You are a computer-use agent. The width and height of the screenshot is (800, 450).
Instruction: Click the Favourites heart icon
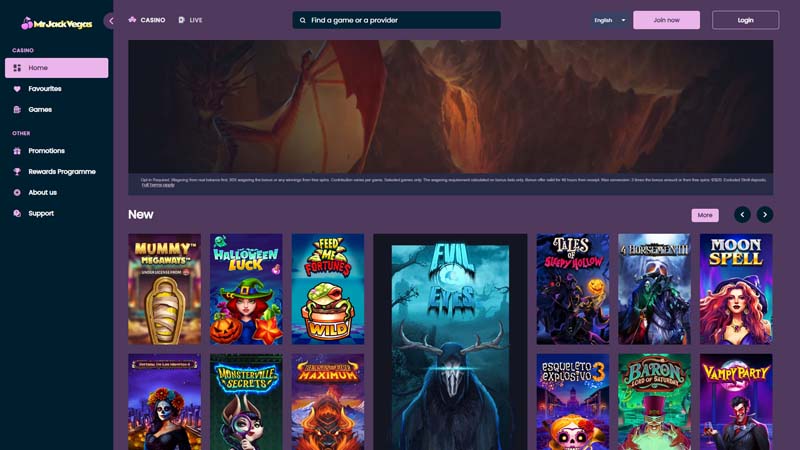tap(17, 89)
